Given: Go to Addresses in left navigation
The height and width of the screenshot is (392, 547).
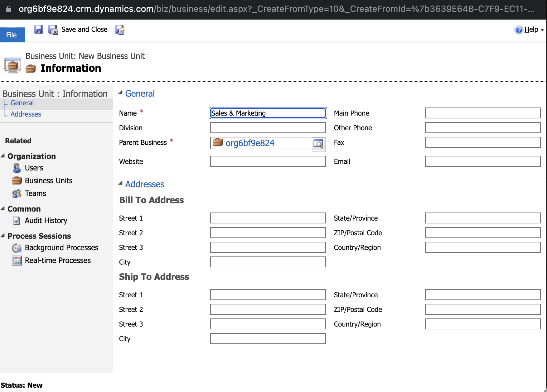Looking at the screenshot, I should pos(26,114).
